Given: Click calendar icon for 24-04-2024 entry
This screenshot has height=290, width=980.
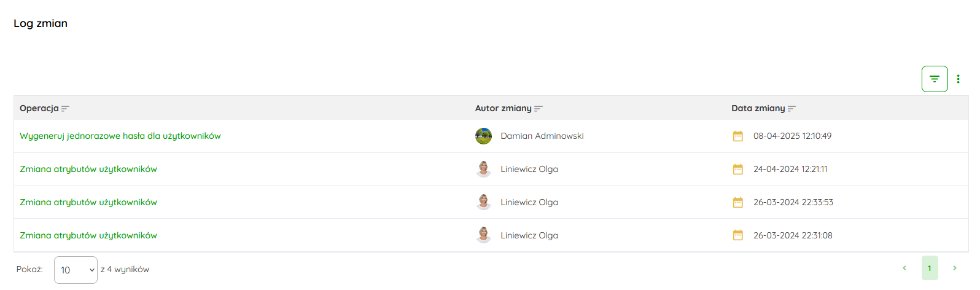Looking at the screenshot, I should click(x=738, y=170).
